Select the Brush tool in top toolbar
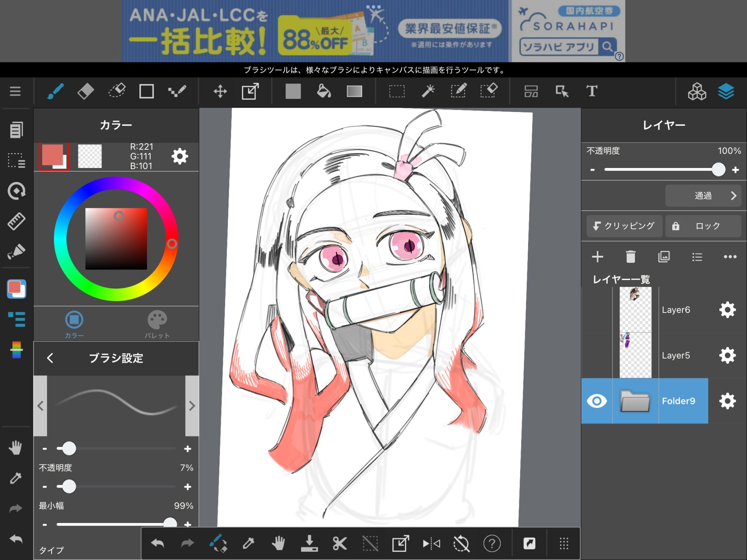 (55, 91)
